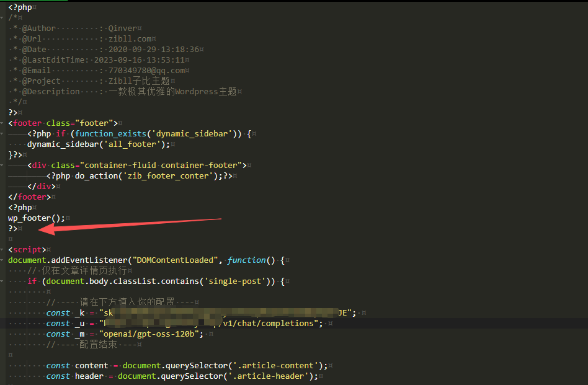Click the opening footer class="footer" tag

click(62, 123)
